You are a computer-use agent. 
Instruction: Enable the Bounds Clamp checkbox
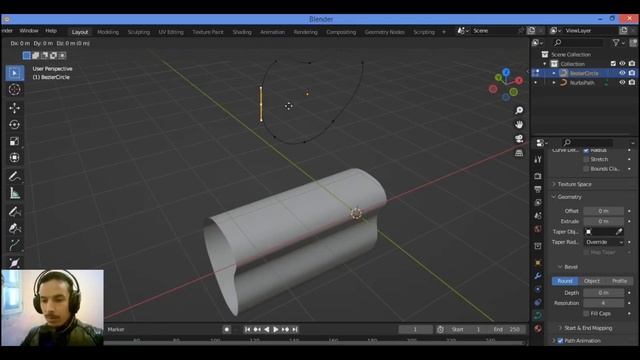pos(587,169)
